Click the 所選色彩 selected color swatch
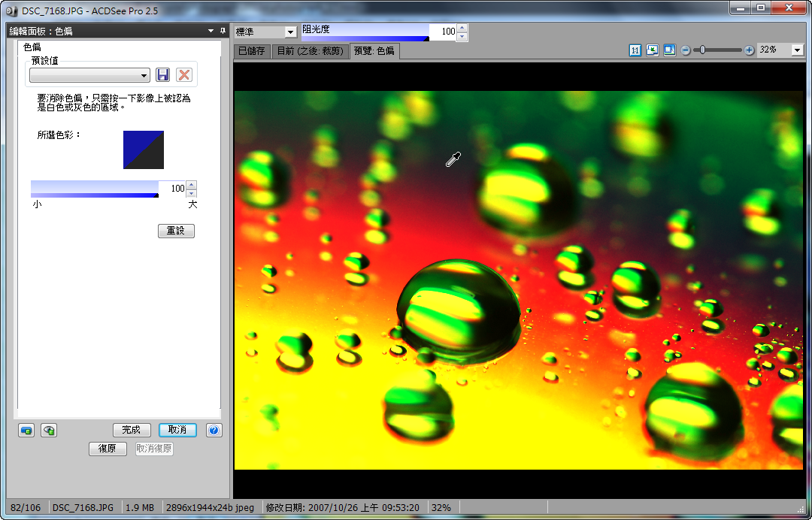This screenshot has width=812, height=520. tap(144, 150)
